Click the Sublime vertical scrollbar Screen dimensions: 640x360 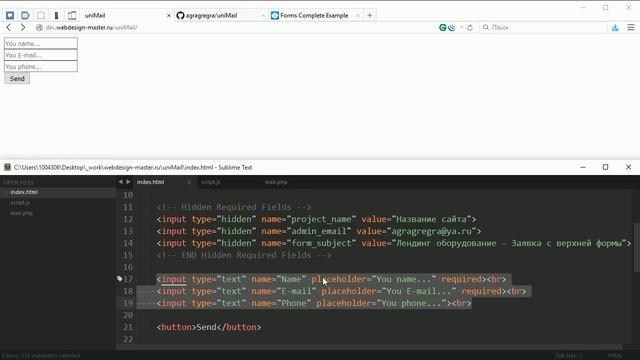pos(636,247)
